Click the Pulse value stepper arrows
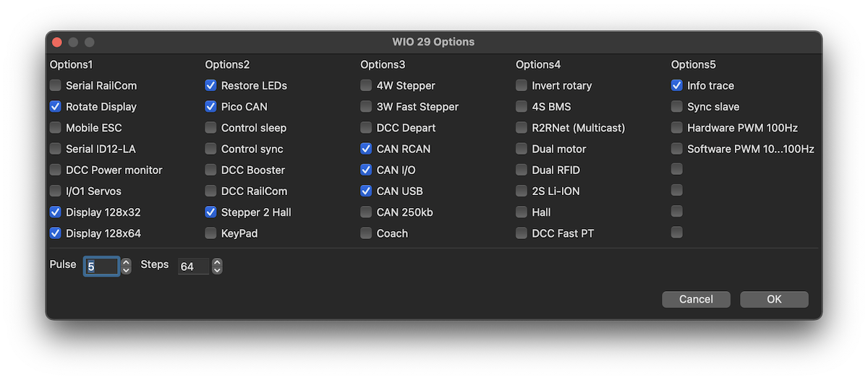868x380 pixels. click(x=127, y=267)
